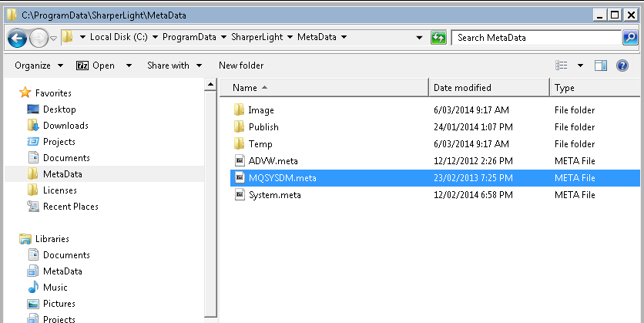This screenshot has height=323, width=644.
Task: Refresh the folder with green arrows button
Action: pos(438,38)
